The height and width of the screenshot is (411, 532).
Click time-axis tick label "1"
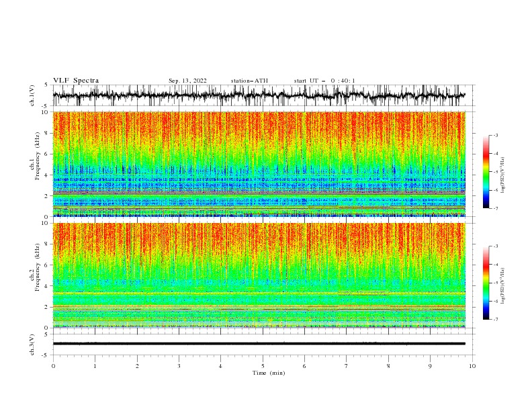pos(95,366)
